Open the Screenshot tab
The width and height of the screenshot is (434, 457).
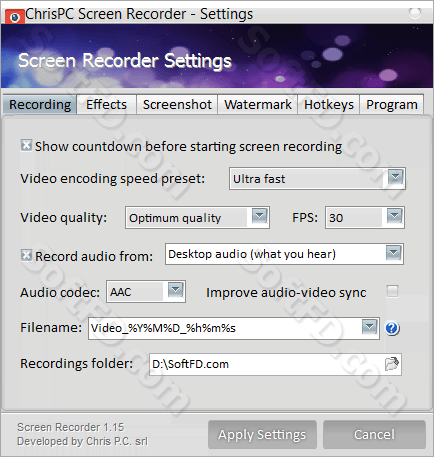(177, 105)
